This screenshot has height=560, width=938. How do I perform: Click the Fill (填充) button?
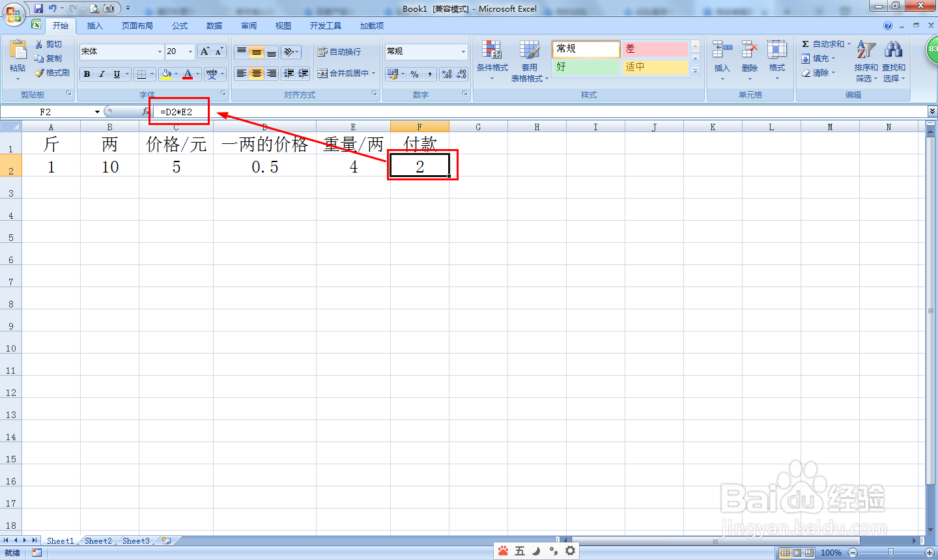click(x=817, y=59)
